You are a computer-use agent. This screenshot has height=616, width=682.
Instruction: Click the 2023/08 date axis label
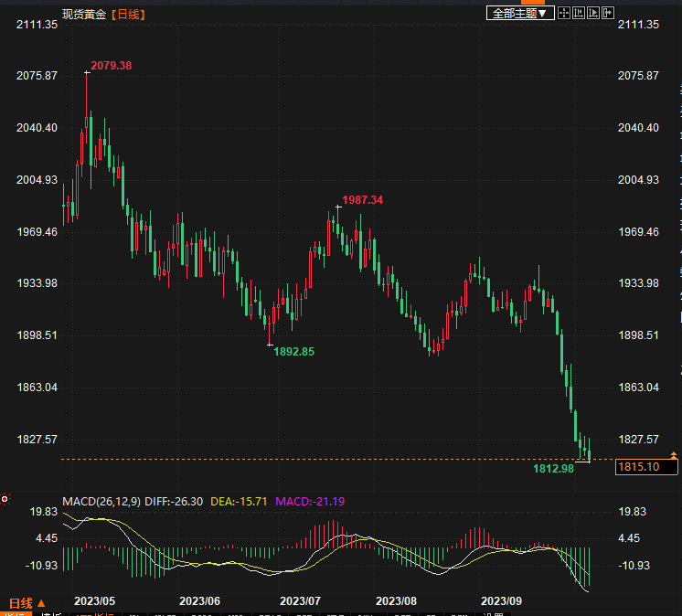click(x=396, y=601)
